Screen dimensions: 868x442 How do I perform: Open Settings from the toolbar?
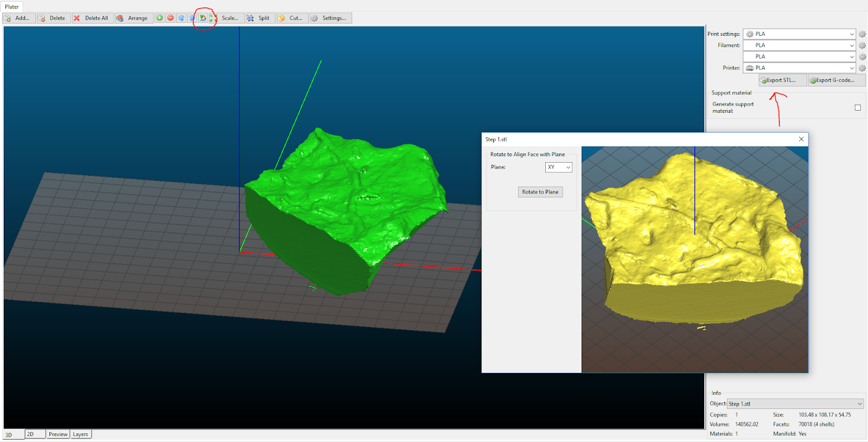pyautogui.click(x=330, y=18)
